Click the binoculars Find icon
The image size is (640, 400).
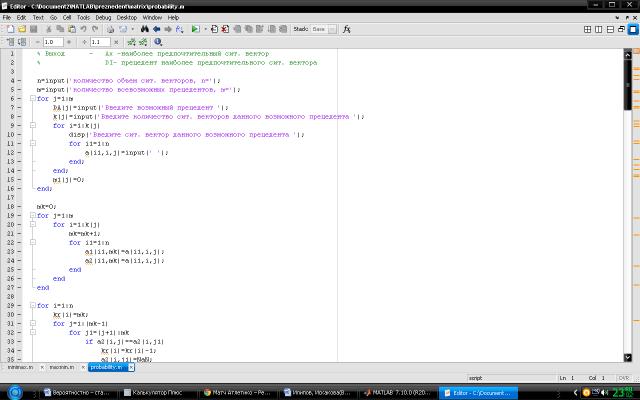[144, 30]
